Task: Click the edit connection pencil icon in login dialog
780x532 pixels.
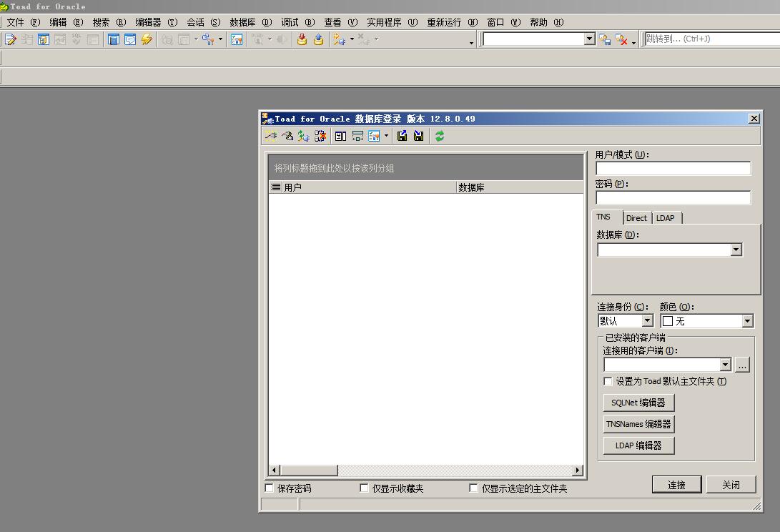Action: pyautogui.click(x=287, y=136)
